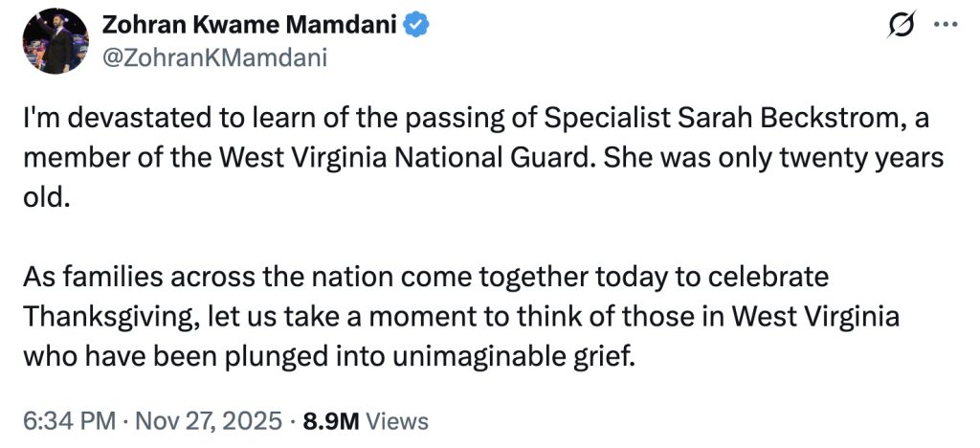Click the 8.9M view count number
Image resolution: width=980 pixels, height=448 pixels.
point(328,421)
